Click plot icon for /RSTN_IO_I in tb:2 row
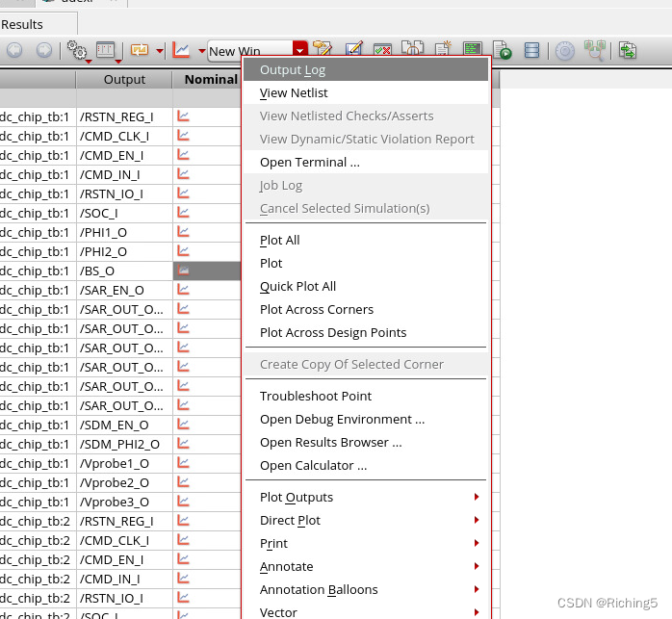672x619 pixels. [184, 598]
